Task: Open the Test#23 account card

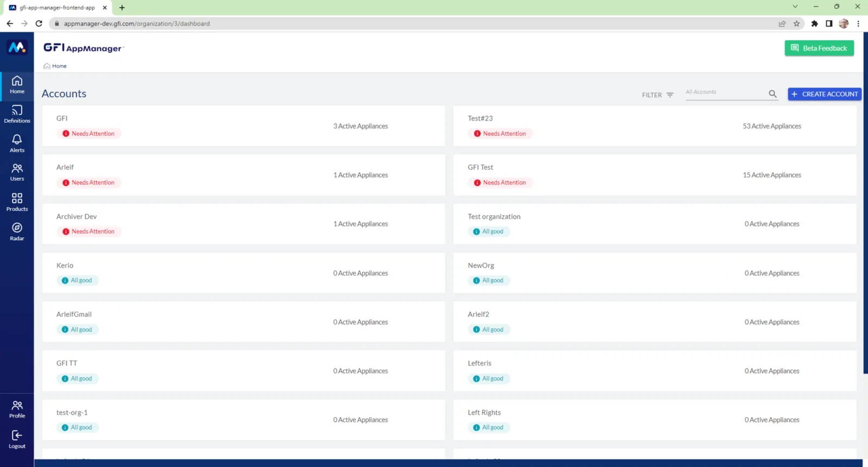Action: coord(655,126)
